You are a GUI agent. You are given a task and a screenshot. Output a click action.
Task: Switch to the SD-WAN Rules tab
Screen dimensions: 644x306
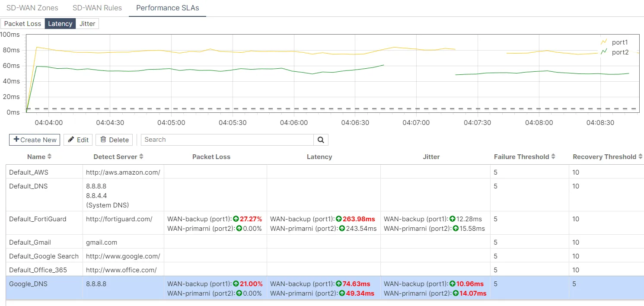click(97, 7)
